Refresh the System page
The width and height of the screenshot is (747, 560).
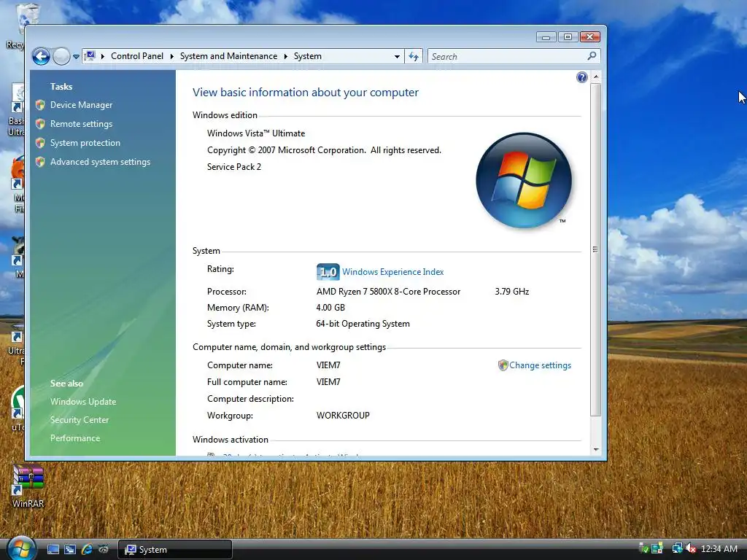click(414, 57)
